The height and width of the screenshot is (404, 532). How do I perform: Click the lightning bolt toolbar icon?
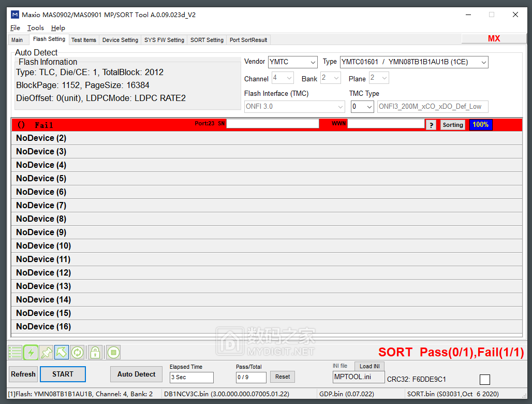click(x=31, y=352)
